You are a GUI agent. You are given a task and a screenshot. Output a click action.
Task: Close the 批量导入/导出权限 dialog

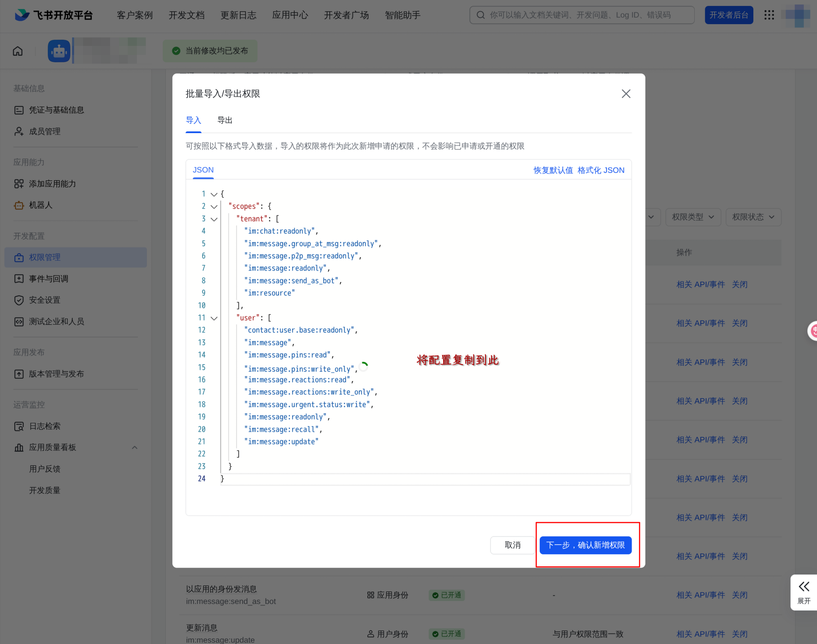(626, 94)
